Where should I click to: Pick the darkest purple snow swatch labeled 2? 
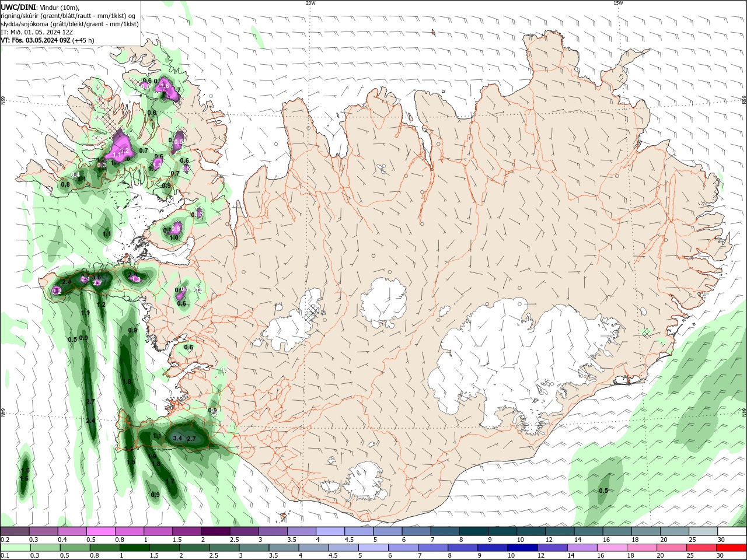215,531
